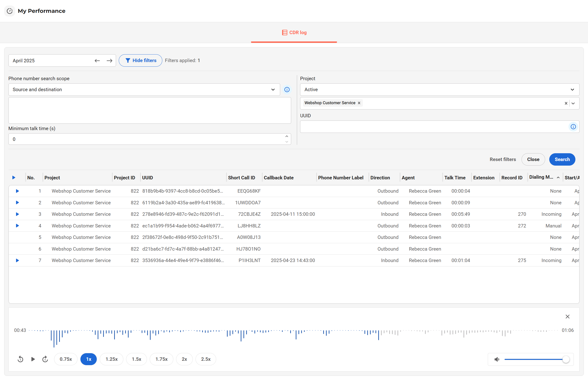Image resolution: width=588 pixels, height=380 pixels.
Task: Clear all selected projects
Action: coord(566,103)
